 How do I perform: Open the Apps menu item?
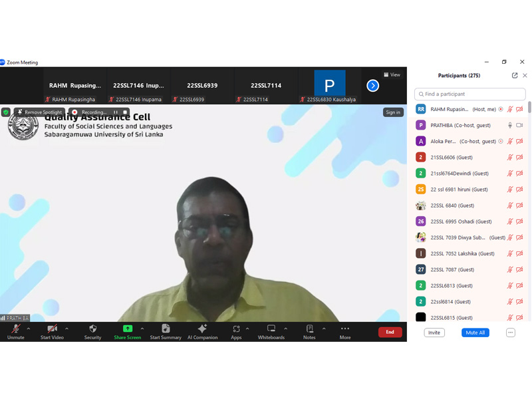coord(236,329)
